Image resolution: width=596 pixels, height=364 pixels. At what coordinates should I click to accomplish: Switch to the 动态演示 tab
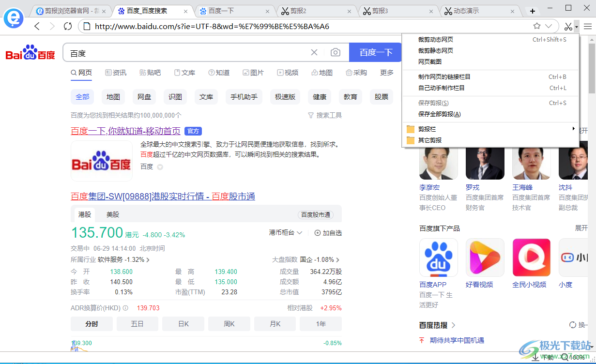480,11
